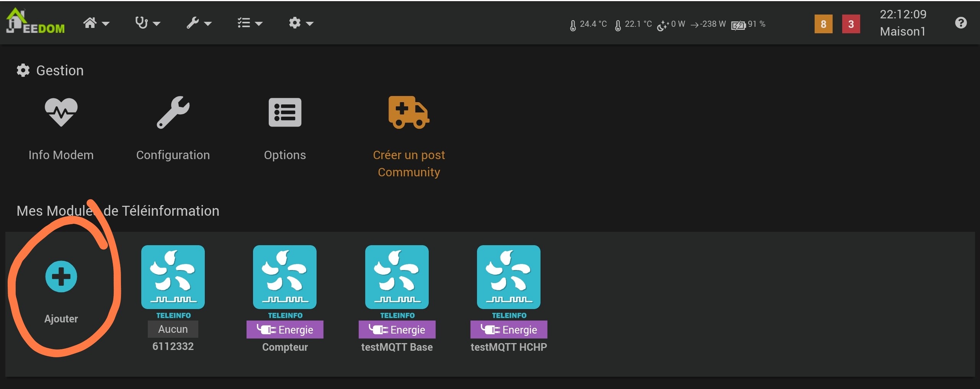Click the Configuration label
The image size is (980, 389).
[173, 155]
